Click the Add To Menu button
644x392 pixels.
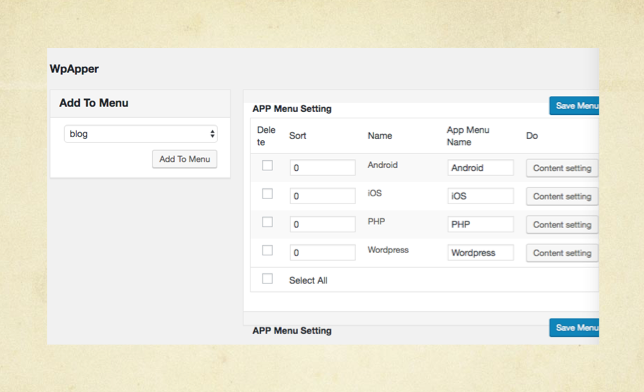(x=184, y=159)
